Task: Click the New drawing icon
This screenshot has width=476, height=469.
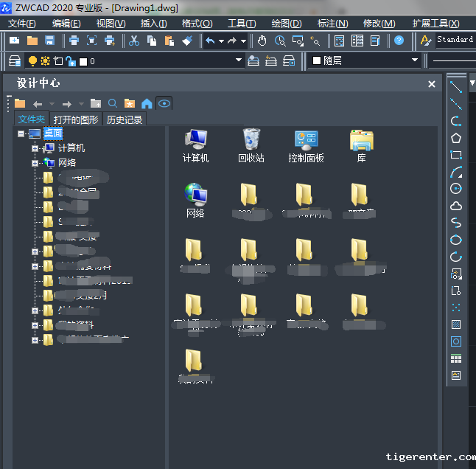Action: 14,41
